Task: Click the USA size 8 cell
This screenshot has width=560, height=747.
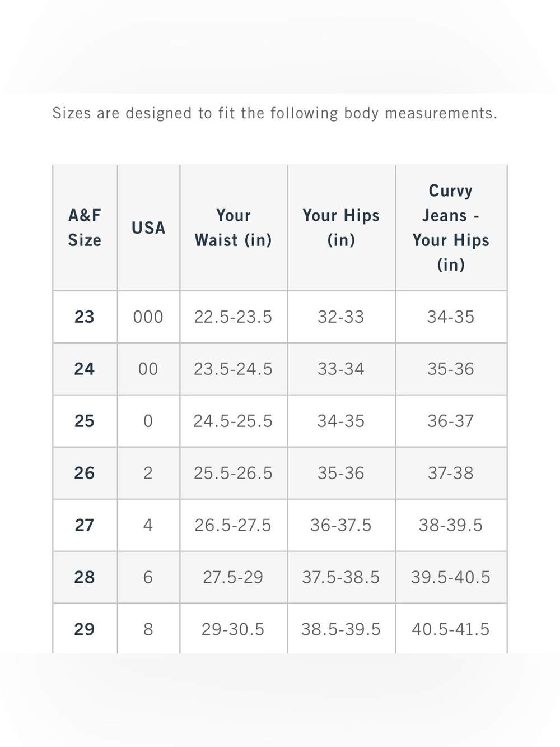Action: tap(148, 629)
